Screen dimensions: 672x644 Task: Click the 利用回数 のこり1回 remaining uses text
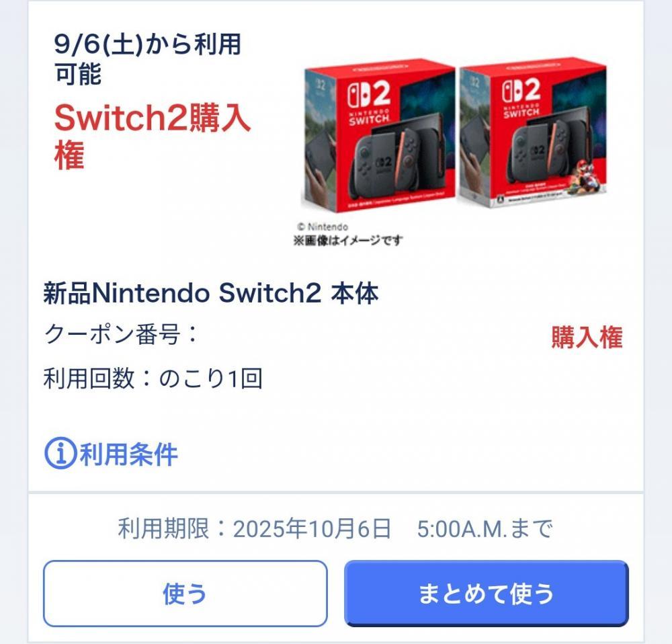(153, 378)
